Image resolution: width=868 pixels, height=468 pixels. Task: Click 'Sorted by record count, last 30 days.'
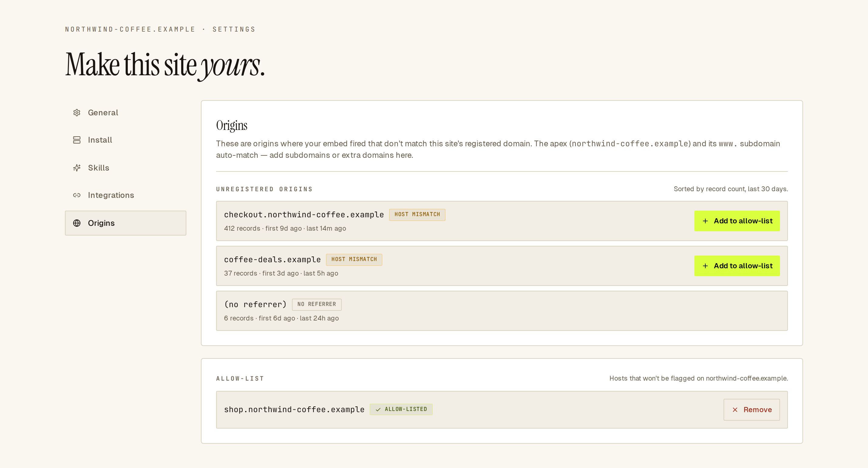(731, 189)
